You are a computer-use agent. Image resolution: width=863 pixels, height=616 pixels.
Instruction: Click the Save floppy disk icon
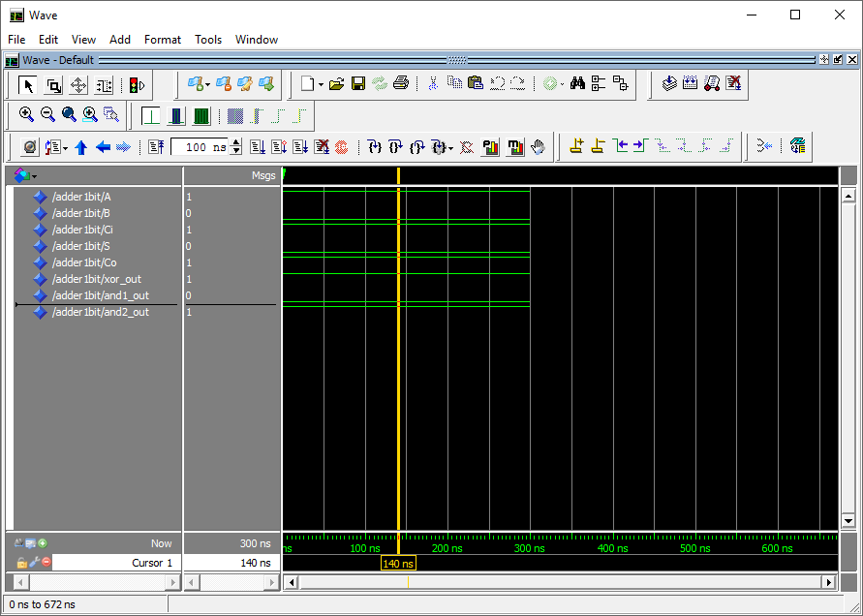(358, 83)
